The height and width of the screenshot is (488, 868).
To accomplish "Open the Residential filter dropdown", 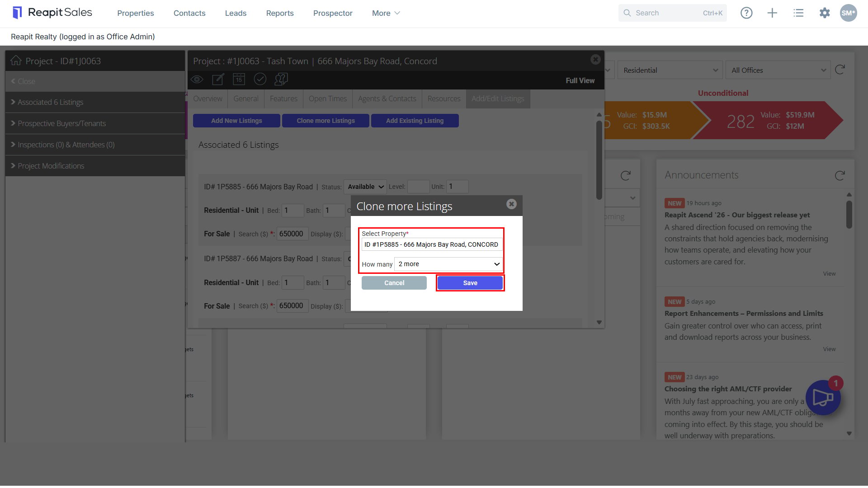I will 670,70.
